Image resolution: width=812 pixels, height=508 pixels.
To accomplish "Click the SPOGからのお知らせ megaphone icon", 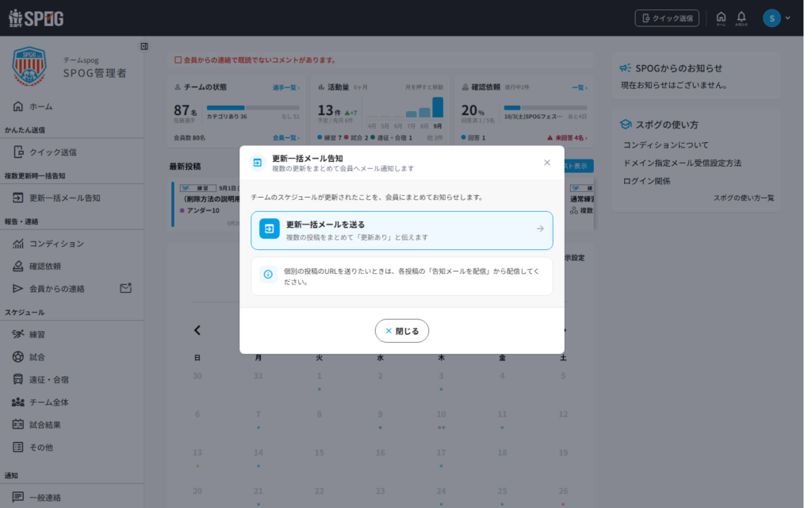I will pos(626,68).
